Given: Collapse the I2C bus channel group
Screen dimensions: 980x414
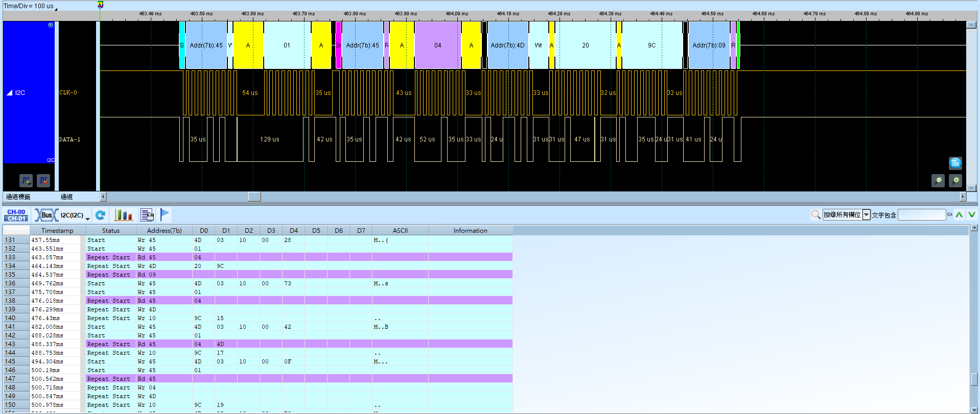Looking at the screenshot, I should coord(10,93).
